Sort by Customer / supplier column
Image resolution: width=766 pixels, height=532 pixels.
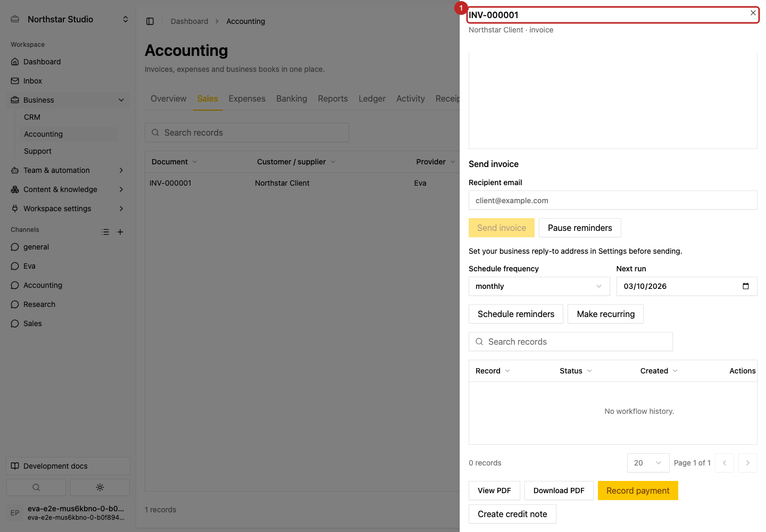click(x=296, y=162)
